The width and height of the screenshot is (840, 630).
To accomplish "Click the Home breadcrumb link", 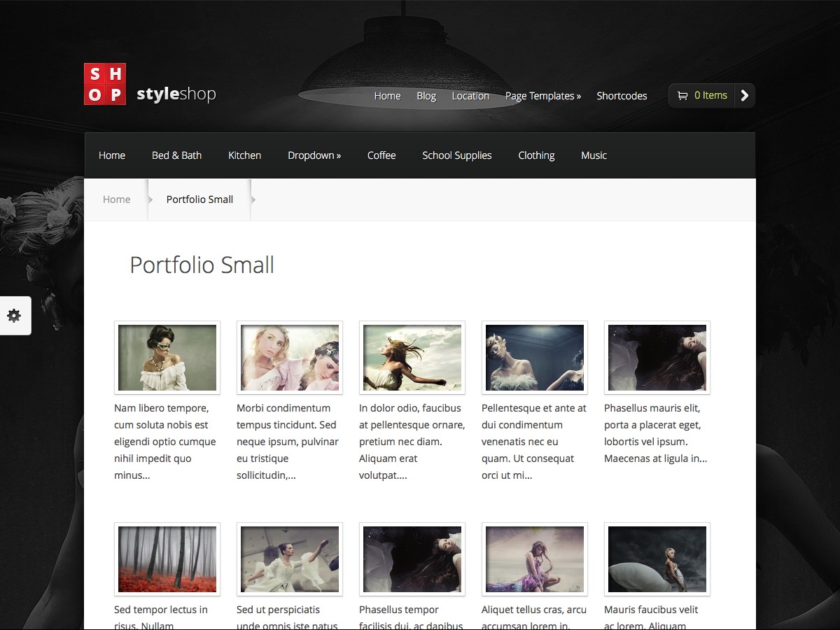I will (x=116, y=199).
